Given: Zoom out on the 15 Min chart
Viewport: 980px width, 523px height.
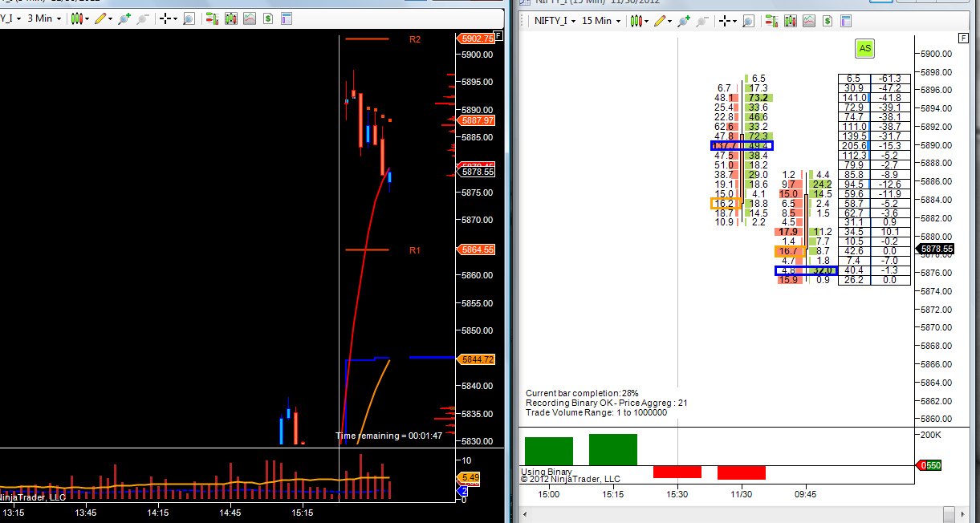Looking at the screenshot, I should [x=702, y=21].
